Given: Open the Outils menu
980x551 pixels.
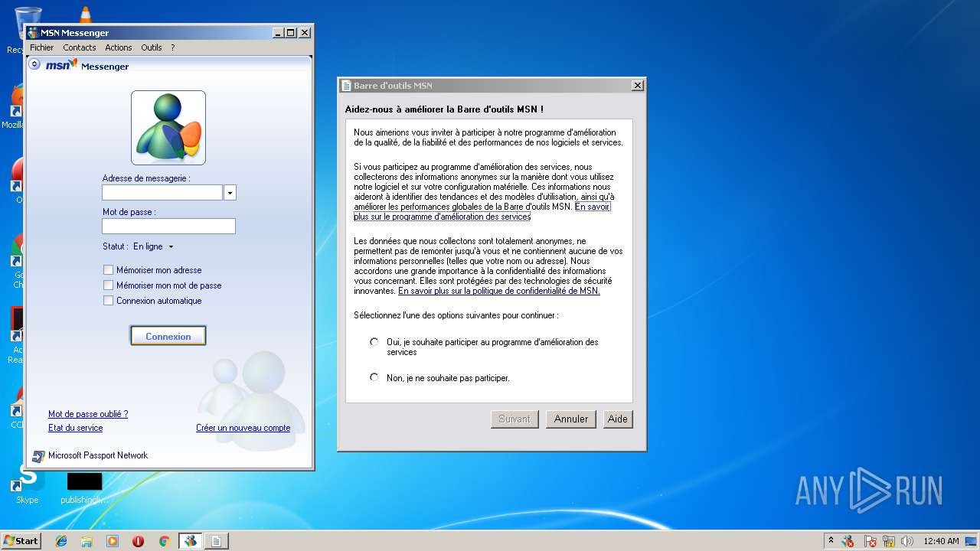Looking at the screenshot, I should [152, 47].
